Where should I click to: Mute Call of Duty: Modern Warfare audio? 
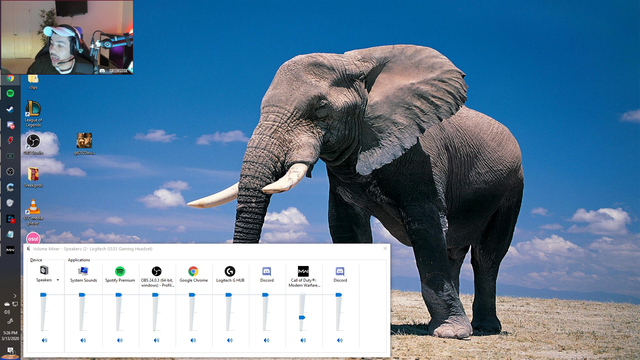coord(303,340)
